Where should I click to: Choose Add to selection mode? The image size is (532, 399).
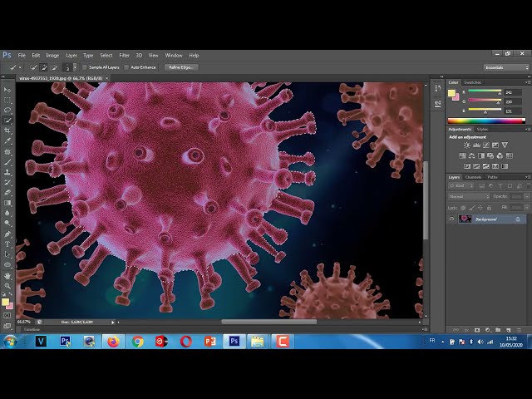[43, 67]
